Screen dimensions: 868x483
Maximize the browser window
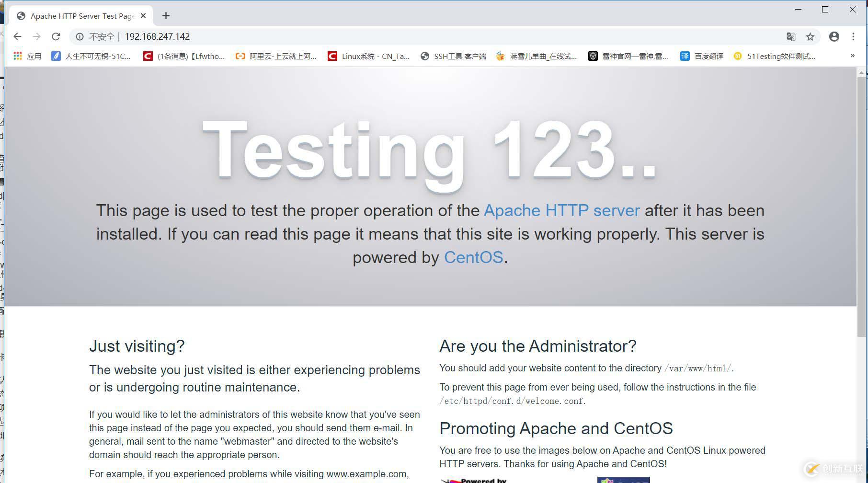(825, 9)
